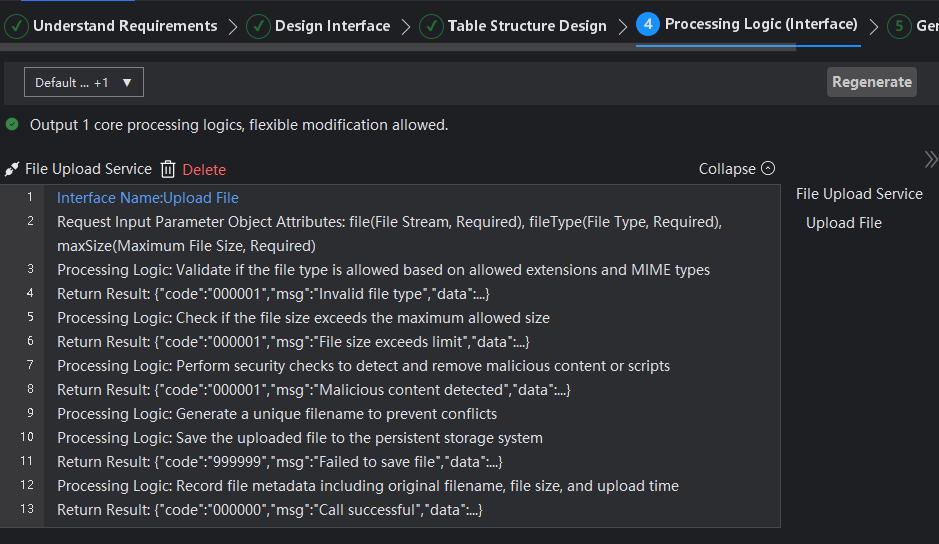The width and height of the screenshot is (939, 544).
Task: Select File Upload Service in outline
Action: tap(859, 194)
